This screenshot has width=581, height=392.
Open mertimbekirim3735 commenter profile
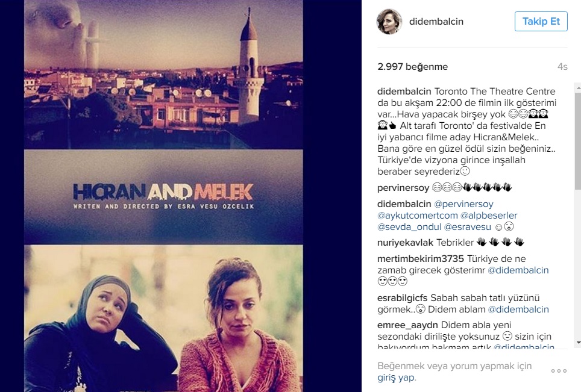[x=421, y=259]
